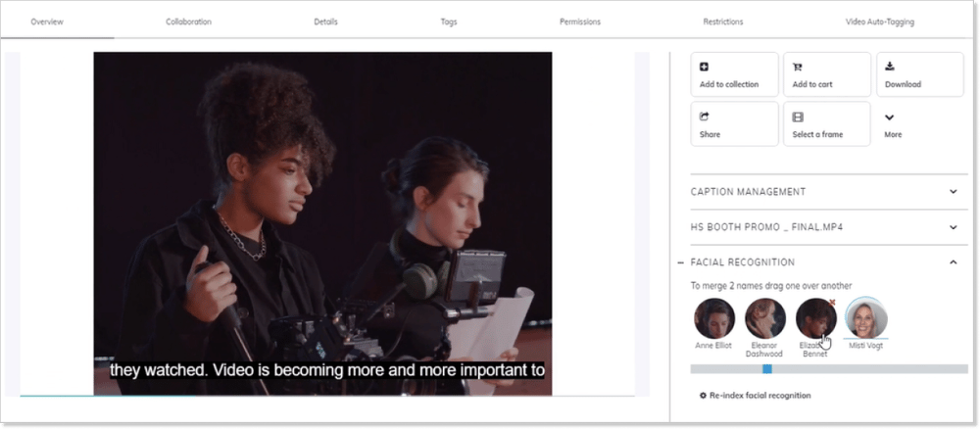Image resolution: width=980 pixels, height=429 pixels.
Task: Select Misti Vogt face thumbnail
Action: (x=866, y=318)
